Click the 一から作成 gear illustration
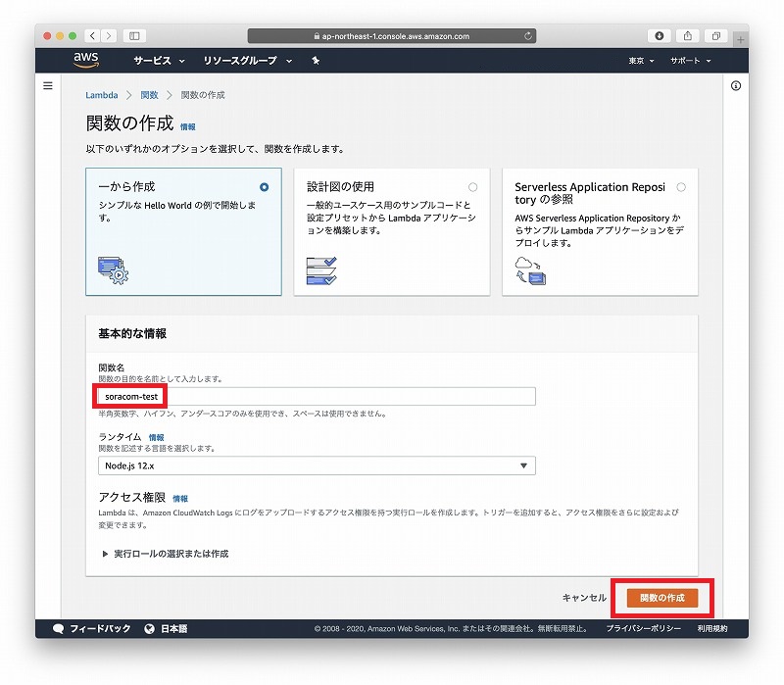 [x=113, y=270]
